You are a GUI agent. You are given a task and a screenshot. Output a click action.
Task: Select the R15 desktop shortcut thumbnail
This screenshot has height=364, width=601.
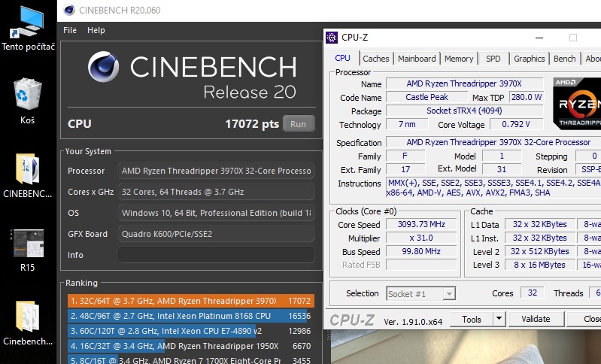[x=28, y=250]
